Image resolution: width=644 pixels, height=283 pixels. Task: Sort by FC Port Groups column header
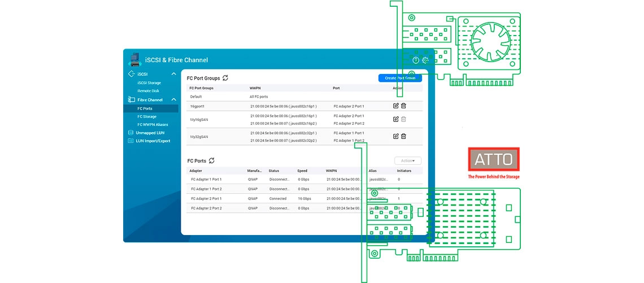tap(201, 88)
